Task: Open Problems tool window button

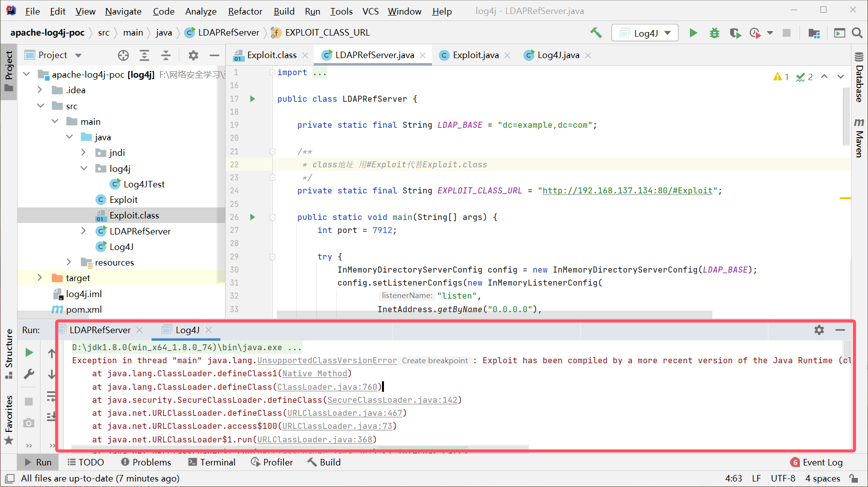Action: point(146,462)
